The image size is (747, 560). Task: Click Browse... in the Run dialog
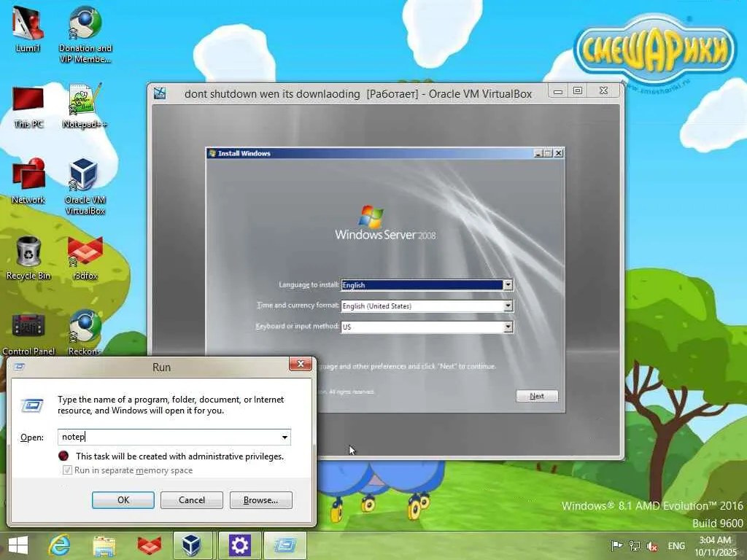(x=260, y=500)
